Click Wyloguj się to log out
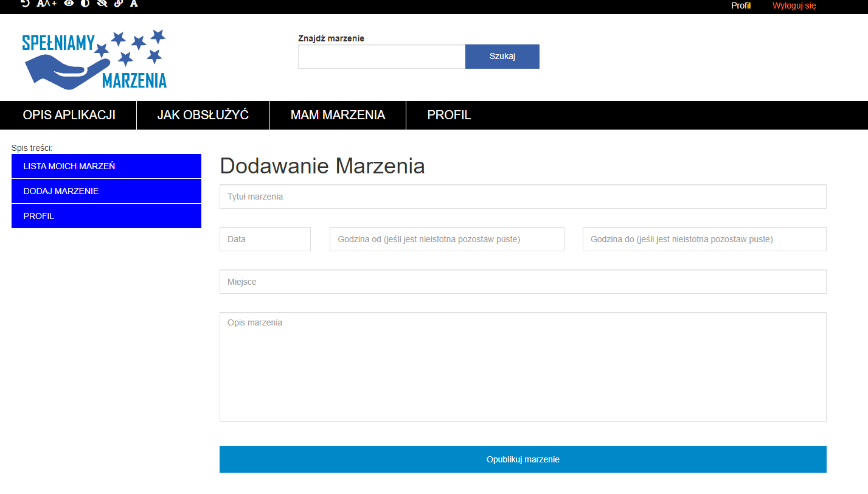Viewport: 868px width, 494px height. [x=794, y=5]
